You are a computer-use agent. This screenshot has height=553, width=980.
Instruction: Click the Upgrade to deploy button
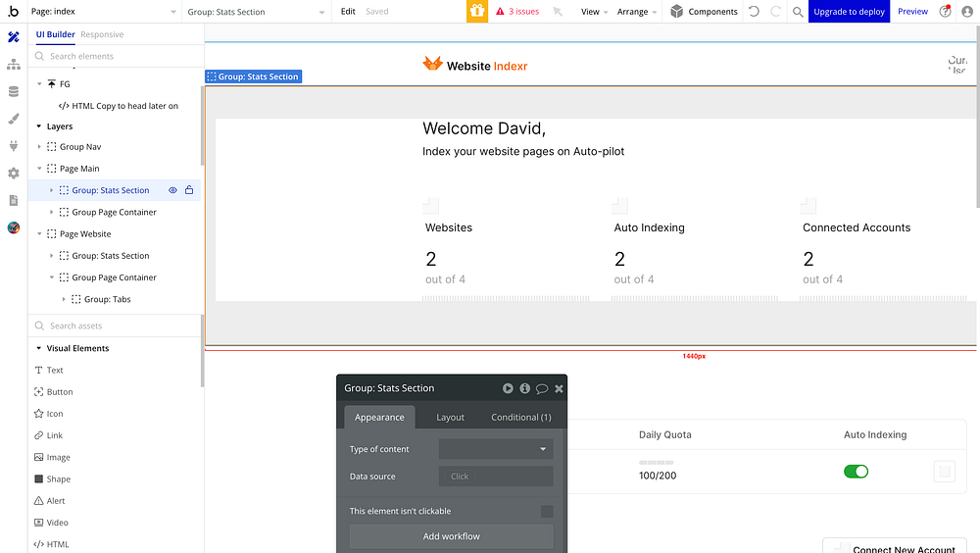coord(849,11)
